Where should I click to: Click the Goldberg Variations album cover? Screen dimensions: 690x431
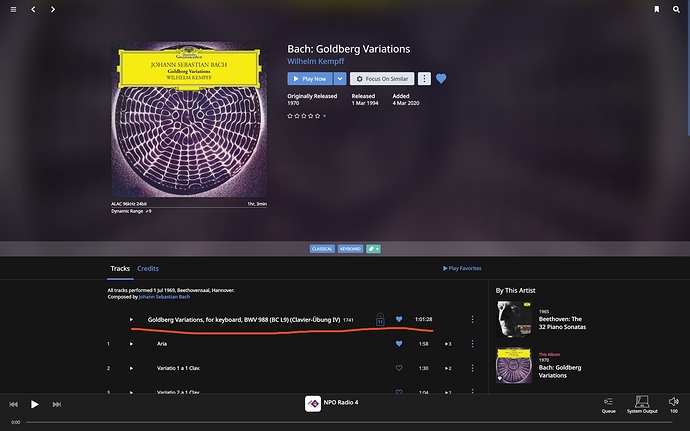[189, 120]
